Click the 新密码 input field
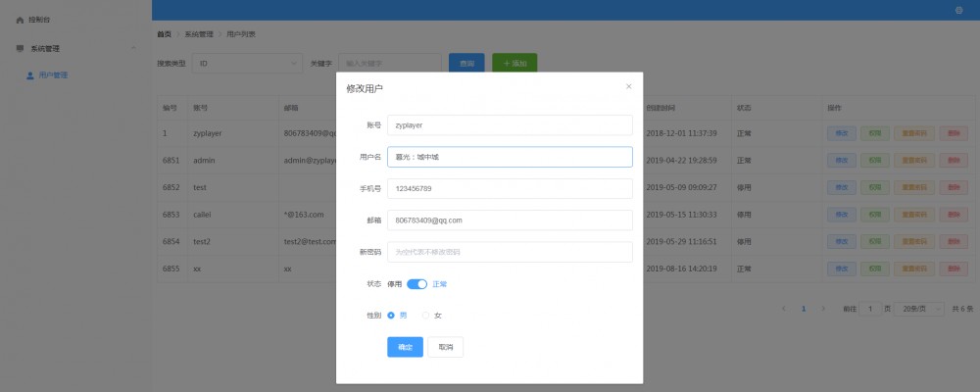 click(510, 252)
